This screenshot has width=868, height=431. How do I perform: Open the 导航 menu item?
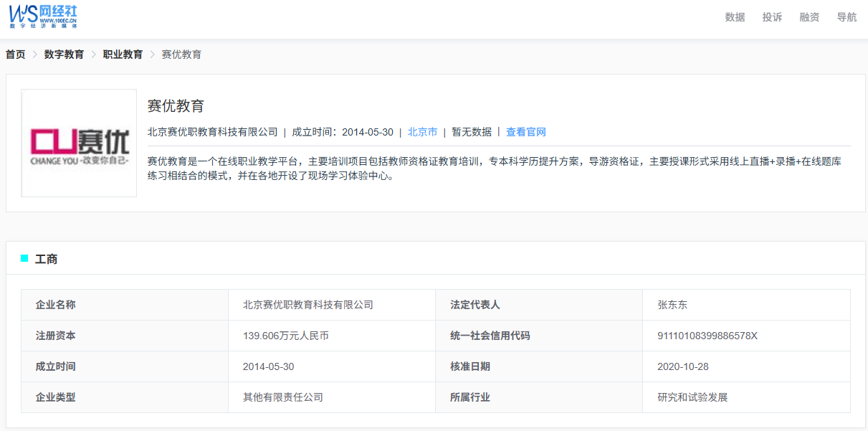[846, 17]
